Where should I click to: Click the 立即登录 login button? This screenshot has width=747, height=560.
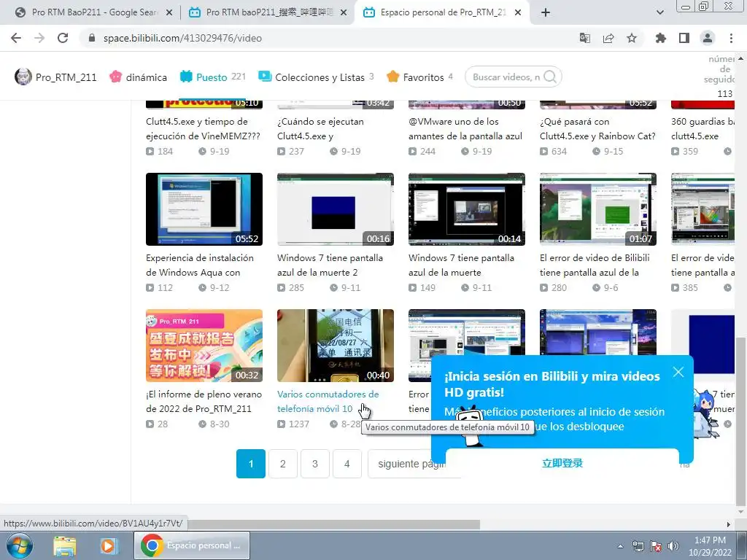point(562,463)
